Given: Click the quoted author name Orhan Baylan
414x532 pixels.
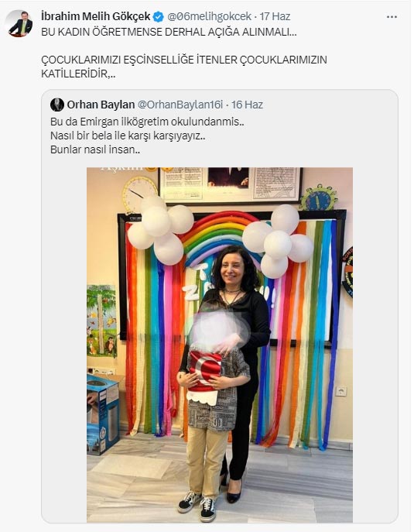Looking at the screenshot, I should pyautogui.click(x=101, y=105).
